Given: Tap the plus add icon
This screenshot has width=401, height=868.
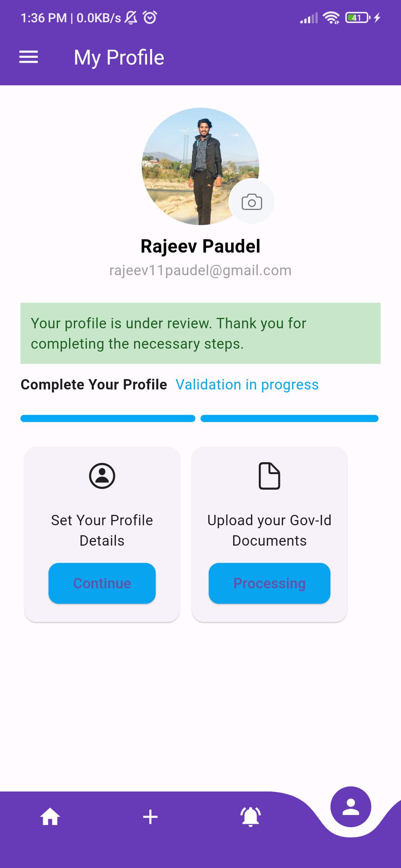Looking at the screenshot, I should click(150, 817).
